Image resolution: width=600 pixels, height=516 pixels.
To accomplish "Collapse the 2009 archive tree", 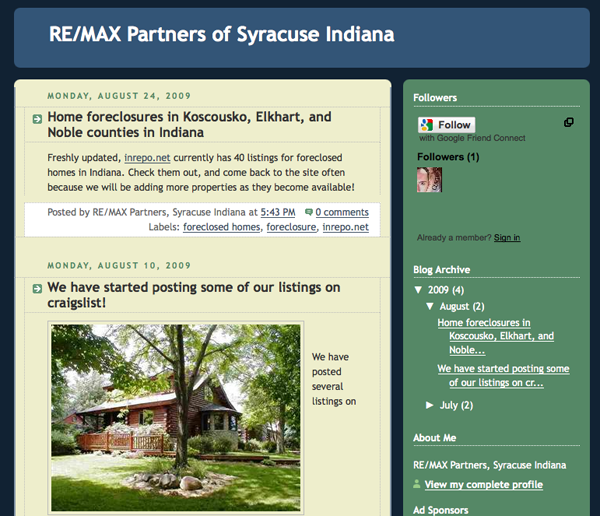I will click(418, 290).
